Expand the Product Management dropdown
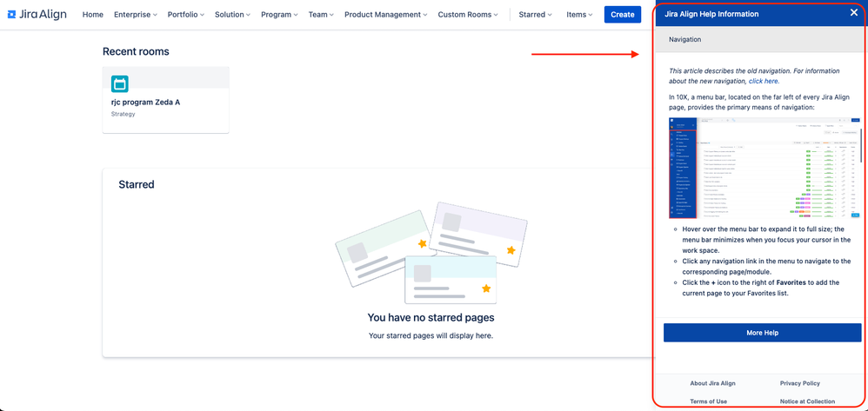The width and height of the screenshot is (868, 411). point(386,15)
